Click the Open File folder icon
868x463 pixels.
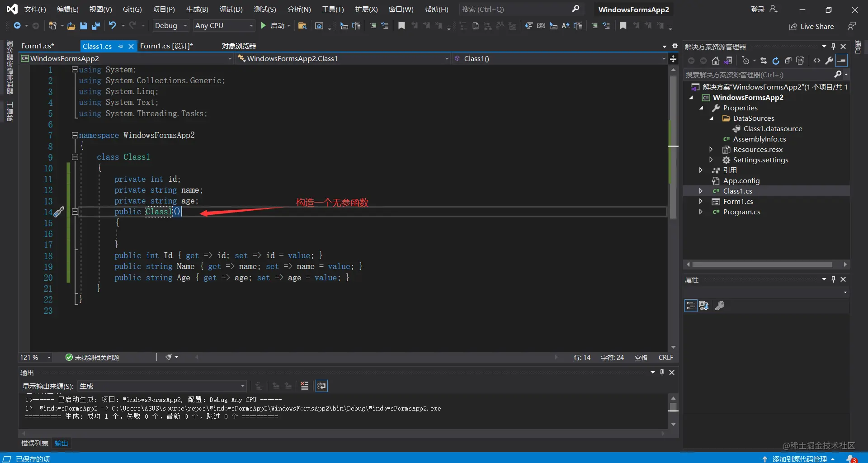(x=71, y=26)
